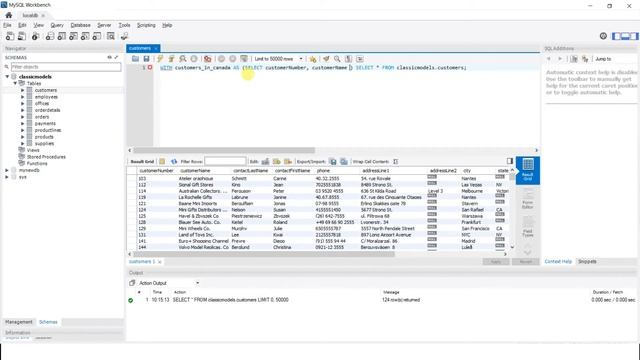This screenshot has height=360, width=640.
Task: Click the Beautify query broom icon
Action: point(326,59)
